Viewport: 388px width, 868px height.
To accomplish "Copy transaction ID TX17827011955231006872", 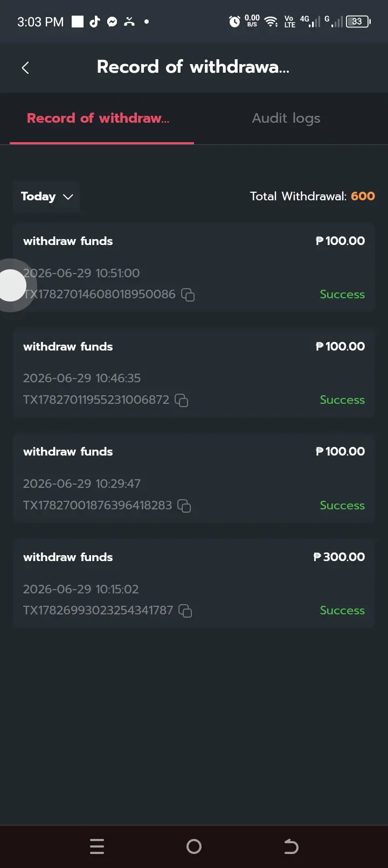I will (x=182, y=400).
